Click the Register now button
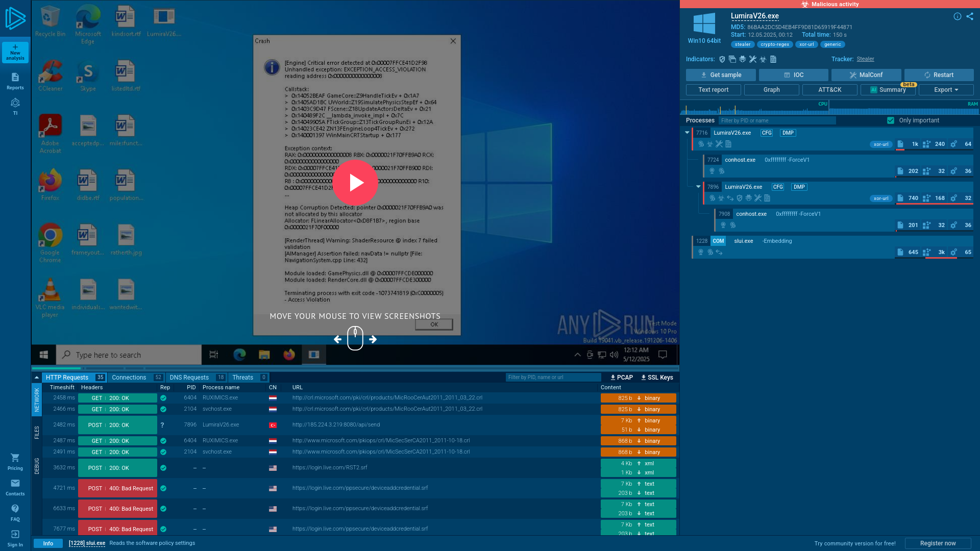Image resolution: width=980 pixels, height=551 pixels. pyautogui.click(x=938, y=543)
